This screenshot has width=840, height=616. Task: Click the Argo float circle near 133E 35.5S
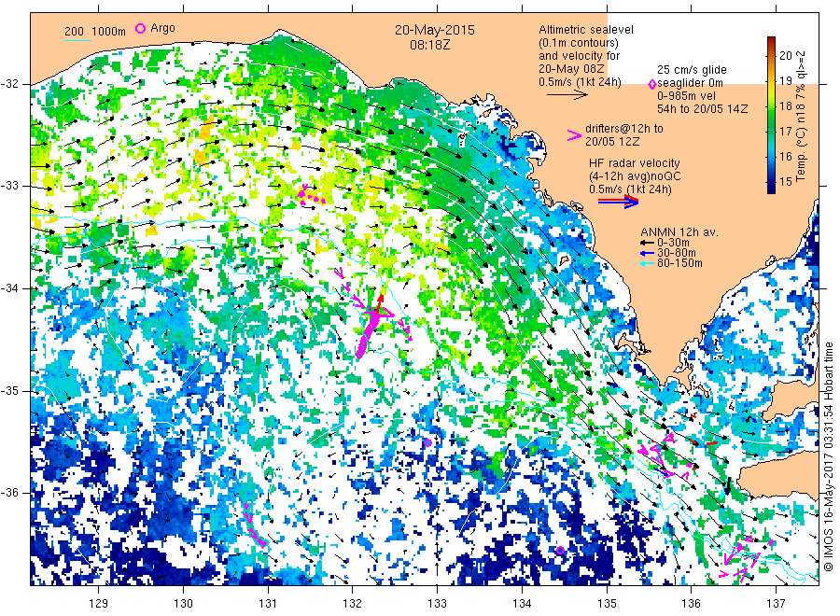click(x=427, y=442)
